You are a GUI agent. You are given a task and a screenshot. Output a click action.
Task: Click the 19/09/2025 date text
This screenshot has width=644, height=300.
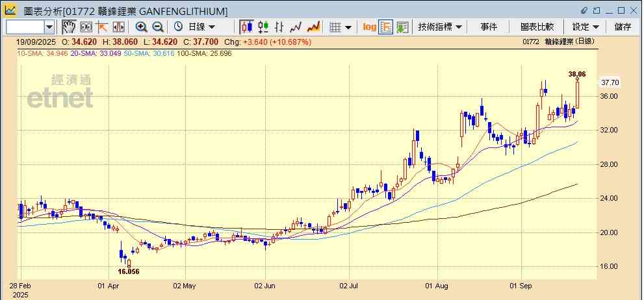(x=38, y=42)
